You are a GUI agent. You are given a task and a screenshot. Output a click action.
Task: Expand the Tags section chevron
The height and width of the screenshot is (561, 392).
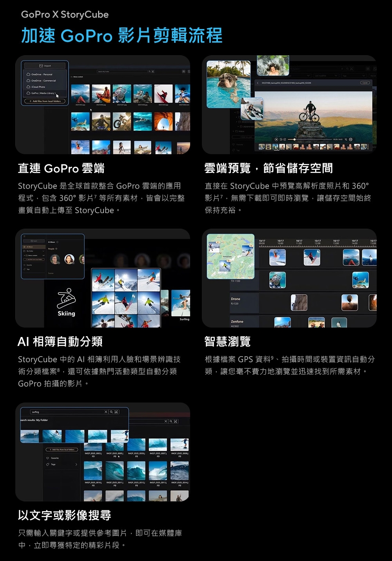(76, 464)
